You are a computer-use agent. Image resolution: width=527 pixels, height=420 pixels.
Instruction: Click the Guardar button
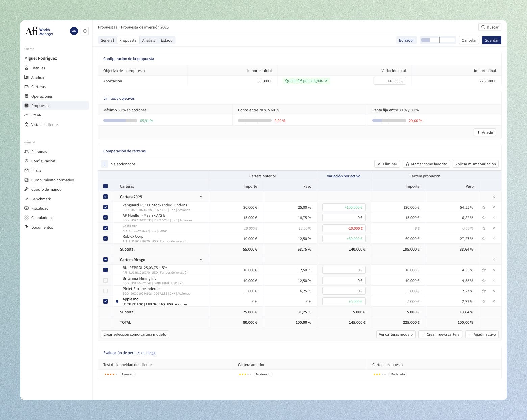click(492, 40)
